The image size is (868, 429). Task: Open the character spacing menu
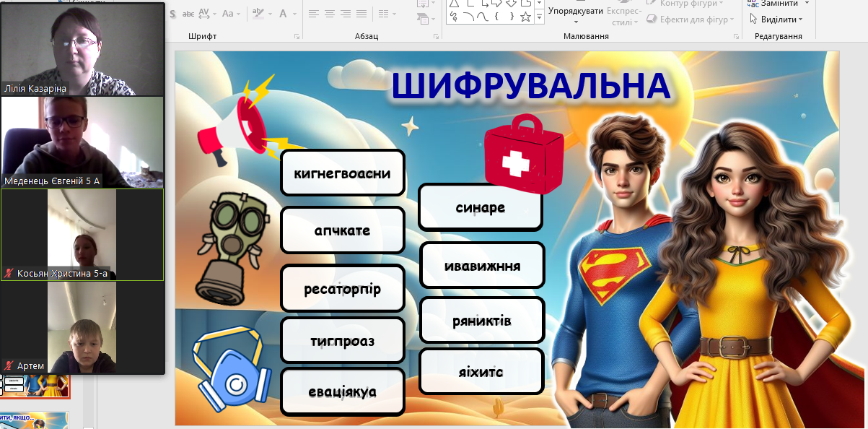(206, 13)
